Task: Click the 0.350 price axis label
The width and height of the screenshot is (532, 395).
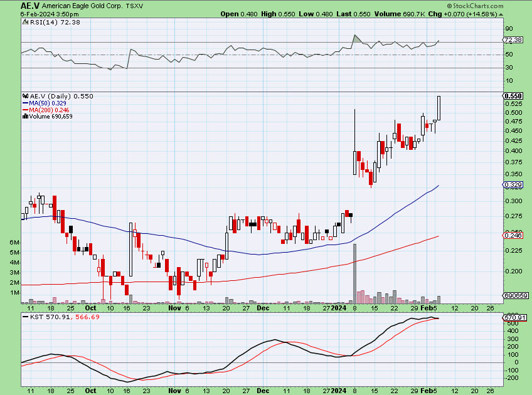Action: (x=514, y=174)
